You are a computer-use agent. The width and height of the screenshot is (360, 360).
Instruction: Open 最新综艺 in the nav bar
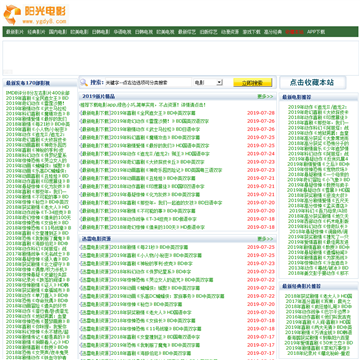187,32
